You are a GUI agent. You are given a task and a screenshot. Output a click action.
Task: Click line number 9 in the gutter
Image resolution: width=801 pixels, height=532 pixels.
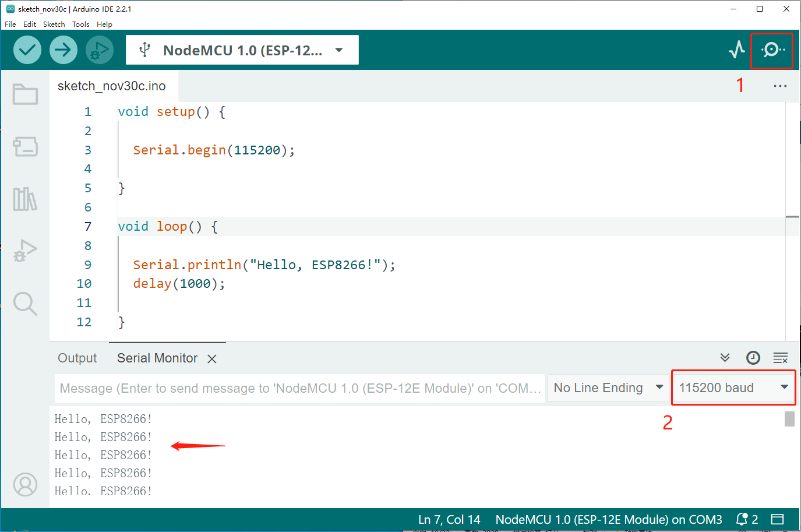[x=88, y=265]
